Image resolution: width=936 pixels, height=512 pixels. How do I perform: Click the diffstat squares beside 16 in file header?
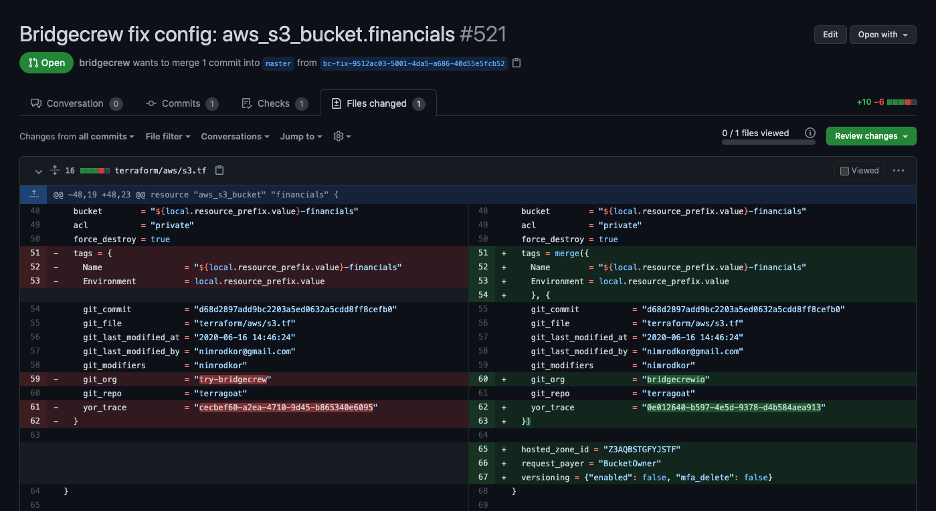click(x=95, y=171)
